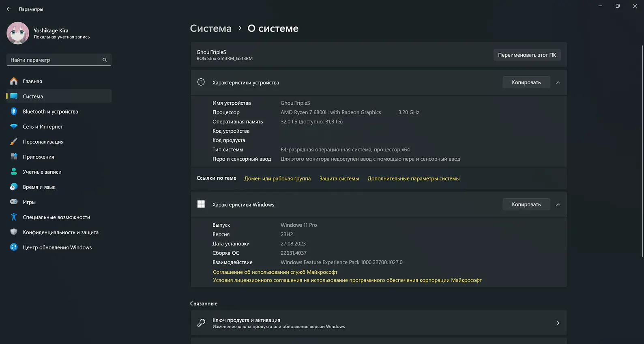Screen dimensions: 644x344
Task: Click the Yoshikage Kira profile avatar
Action: [18, 33]
